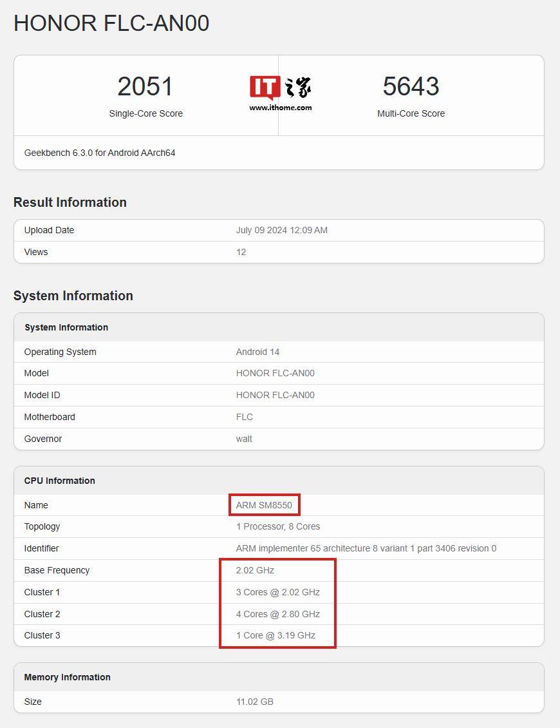Select the 11.02 GB memory value
Image resolution: width=560 pixels, height=728 pixels.
coord(255,702)
